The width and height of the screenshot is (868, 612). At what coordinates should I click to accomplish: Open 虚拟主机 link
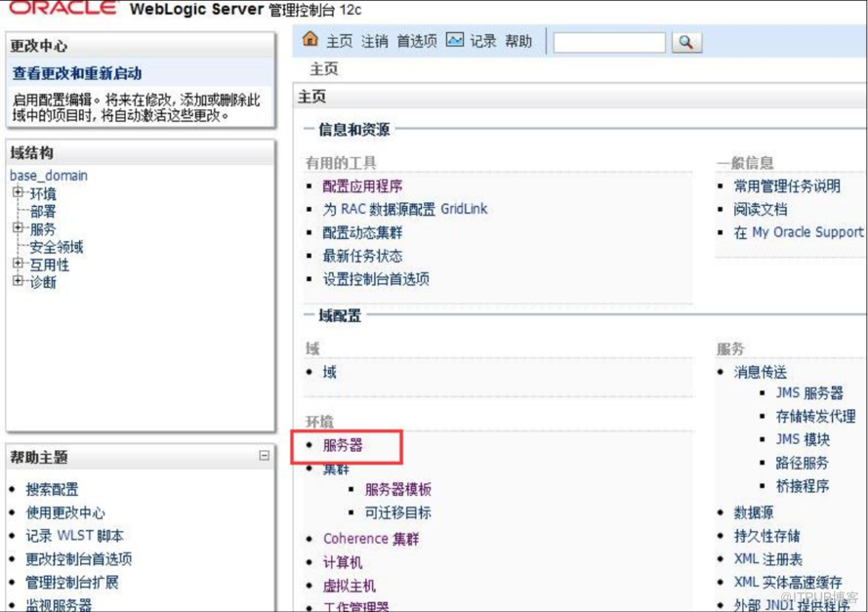click(x=350, y=586)
